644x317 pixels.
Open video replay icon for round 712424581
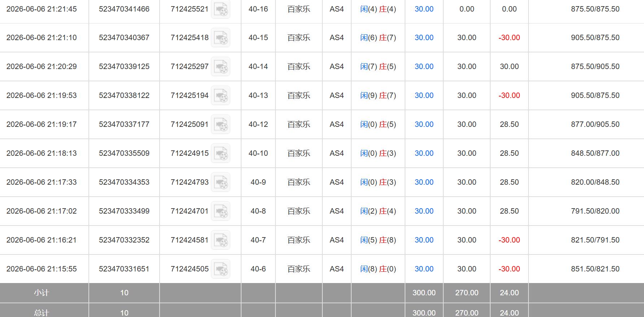coord(221,240)
